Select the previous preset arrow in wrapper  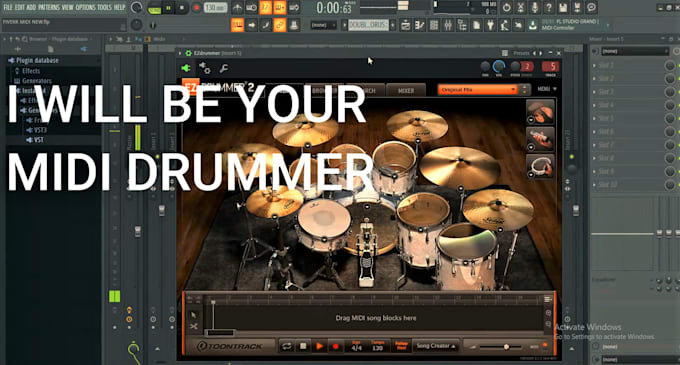tap(534, 53)
